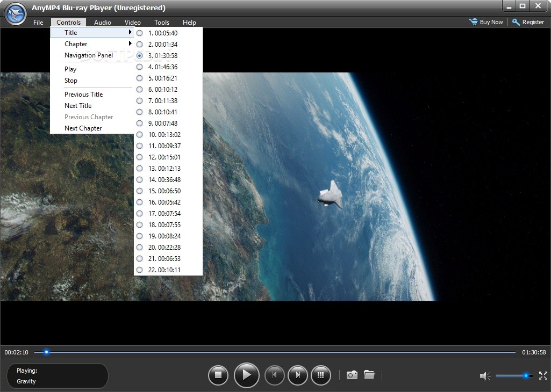Expand the Chapter submenu

click(x=92, y=44)
